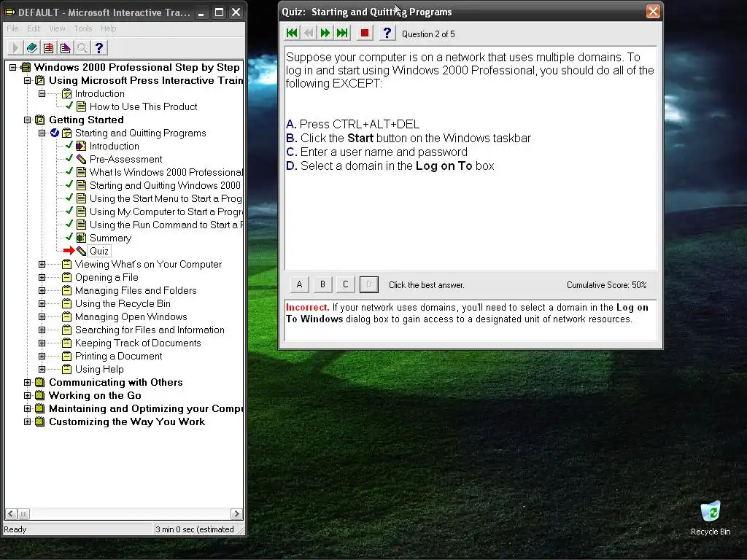Expand Maintaining and Optimizing your Computer chapter
The image size is (747, 560).
tap(28, 408)
